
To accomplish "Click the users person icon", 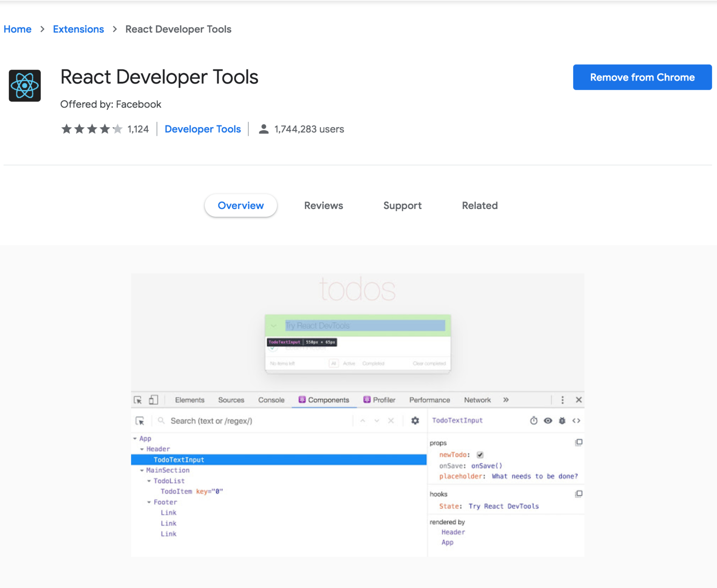I will pyautogui.click(x=264, y=129).
